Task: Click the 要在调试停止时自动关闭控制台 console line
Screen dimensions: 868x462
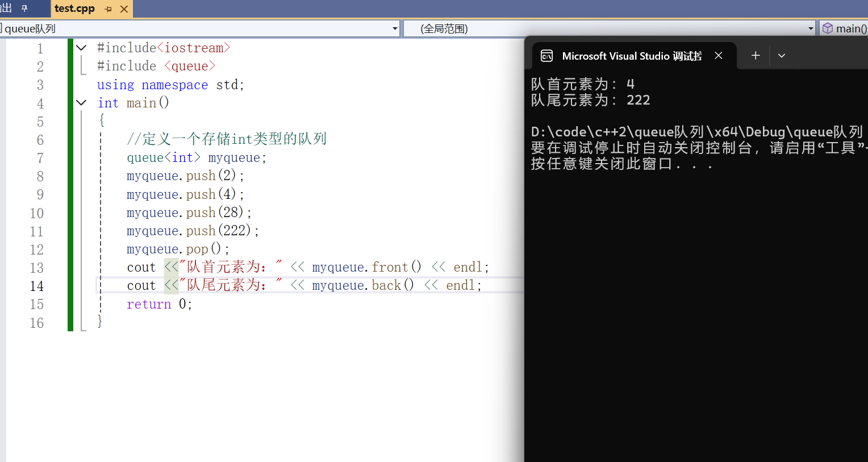Action: point(699,148)
